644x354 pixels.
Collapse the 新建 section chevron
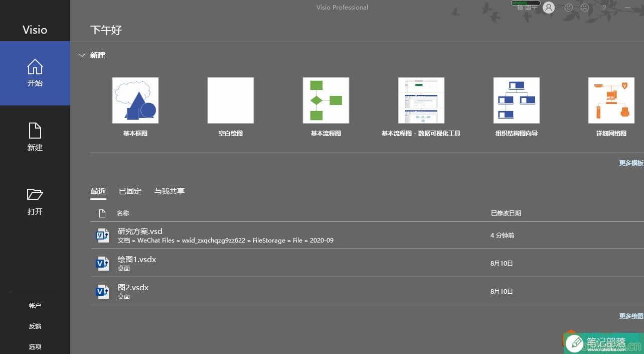pyautogui.click(x=82, y=55)
